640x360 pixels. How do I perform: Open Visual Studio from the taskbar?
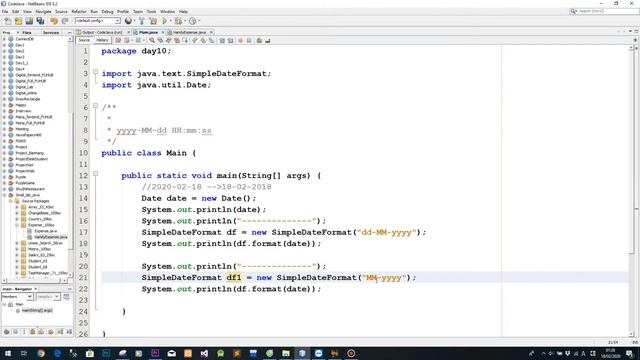pos(204,353)
